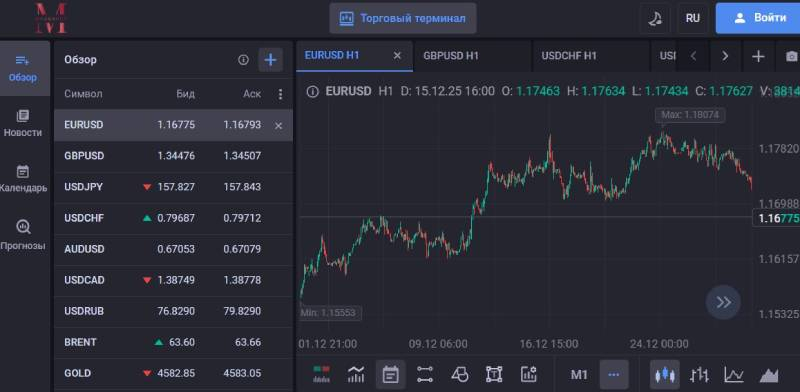Viewport: 800px width, 392px height.
Task: Select the AUDUSD row in symbol list
Action: 173,250
